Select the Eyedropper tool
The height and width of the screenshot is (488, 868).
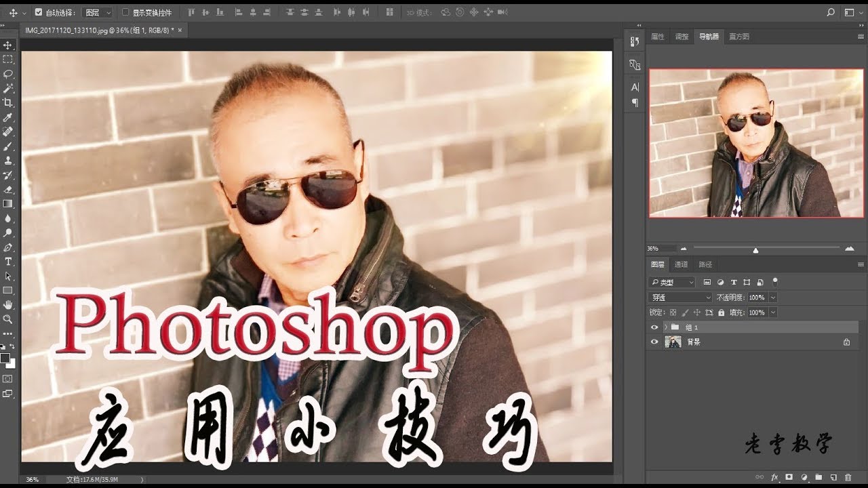8,117
